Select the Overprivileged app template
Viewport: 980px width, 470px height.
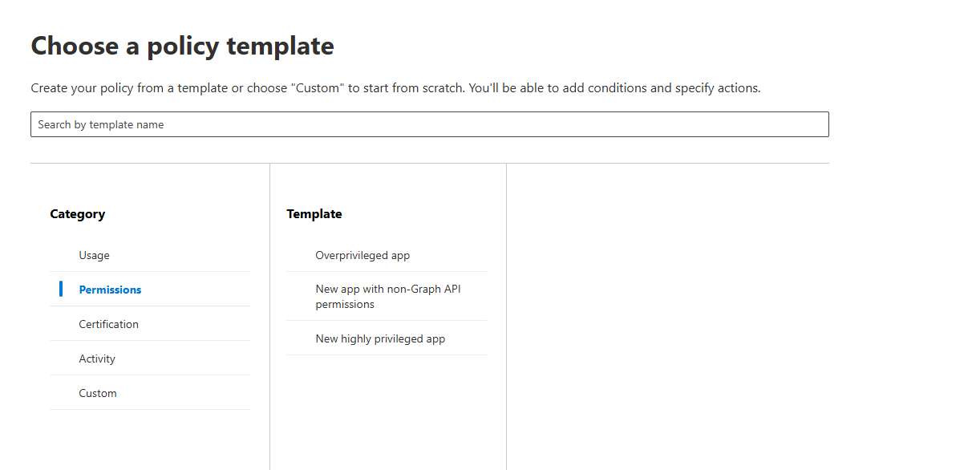362,255
